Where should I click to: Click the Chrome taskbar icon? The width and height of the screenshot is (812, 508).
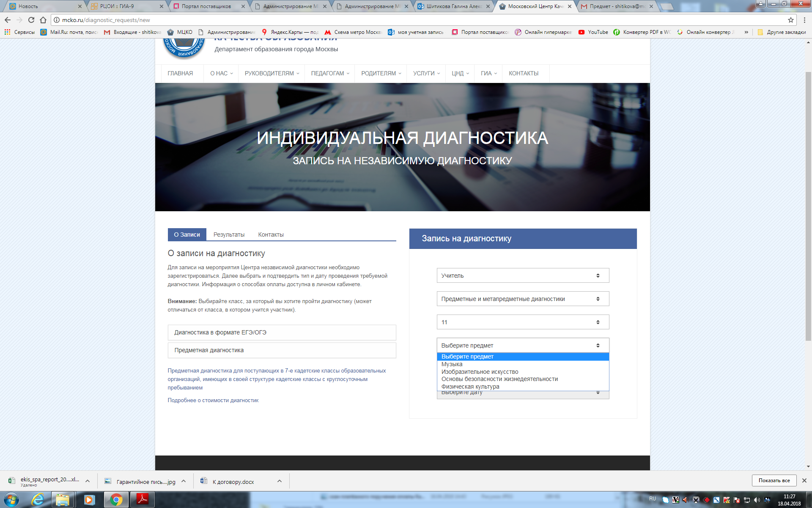116,500
